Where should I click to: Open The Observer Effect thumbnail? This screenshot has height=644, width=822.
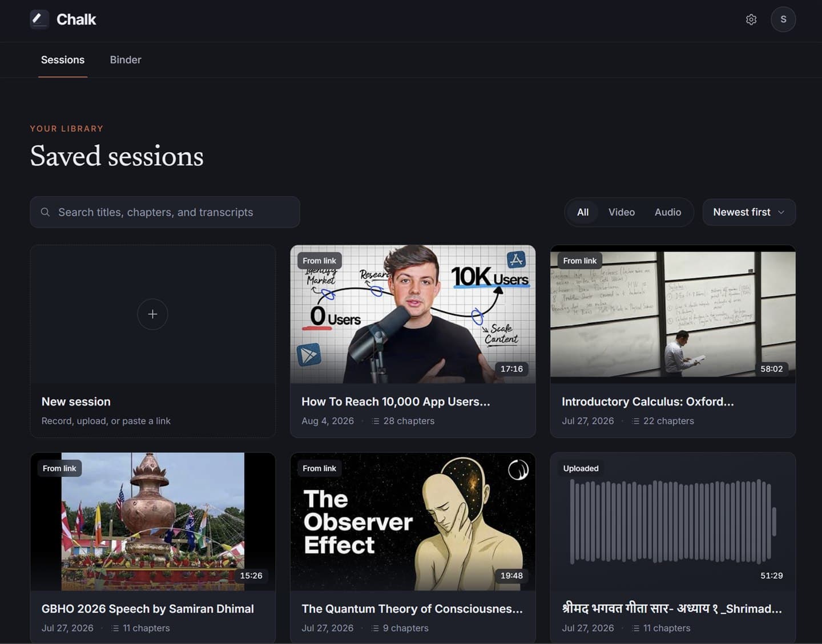point(413,521)
